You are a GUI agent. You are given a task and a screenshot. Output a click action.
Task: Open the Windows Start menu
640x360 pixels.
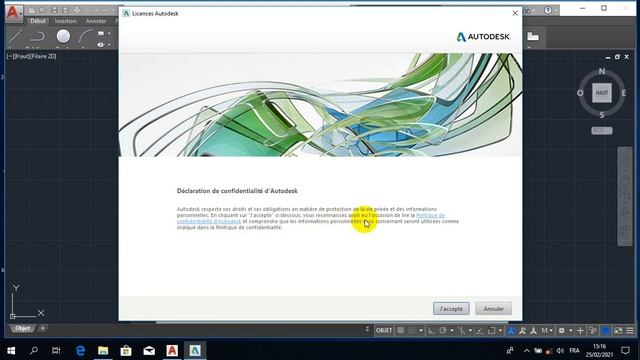[x=11, y=351]
